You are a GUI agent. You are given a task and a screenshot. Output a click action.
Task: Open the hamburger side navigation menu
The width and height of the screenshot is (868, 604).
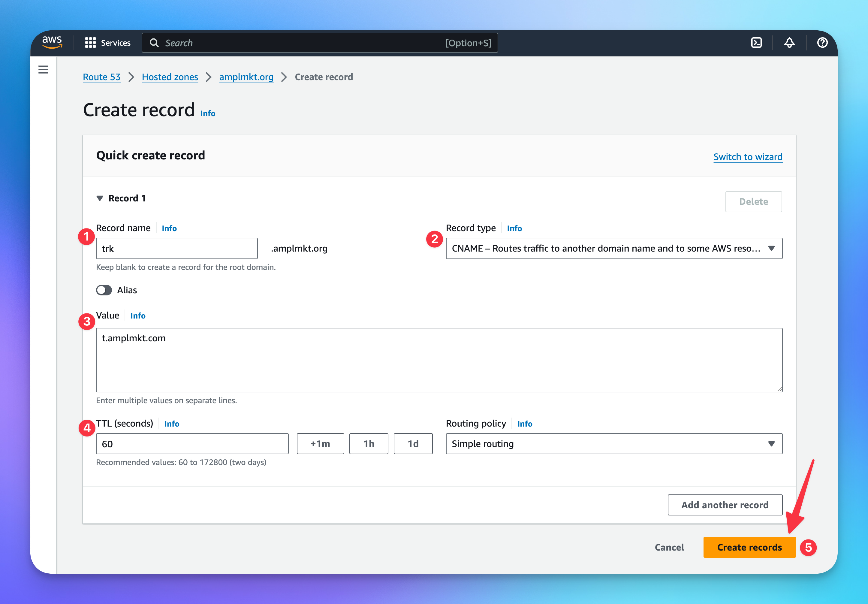tap(43, 70)
